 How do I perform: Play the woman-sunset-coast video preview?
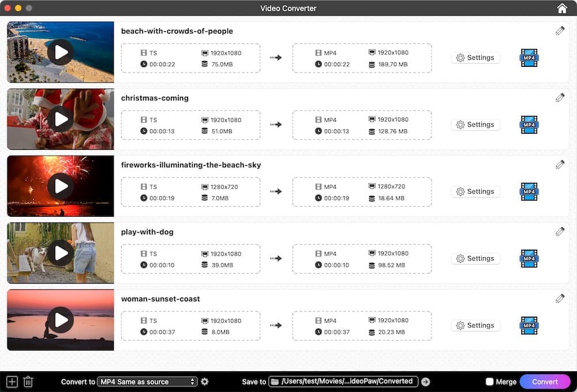[60, 319]
